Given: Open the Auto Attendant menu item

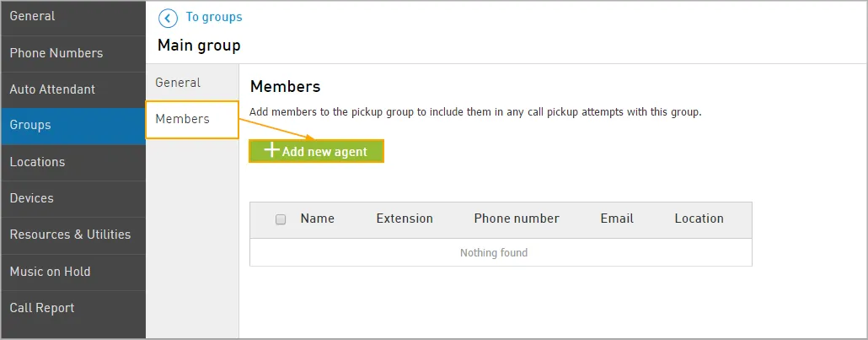Looking at the screenshot, I should [73, 90].
